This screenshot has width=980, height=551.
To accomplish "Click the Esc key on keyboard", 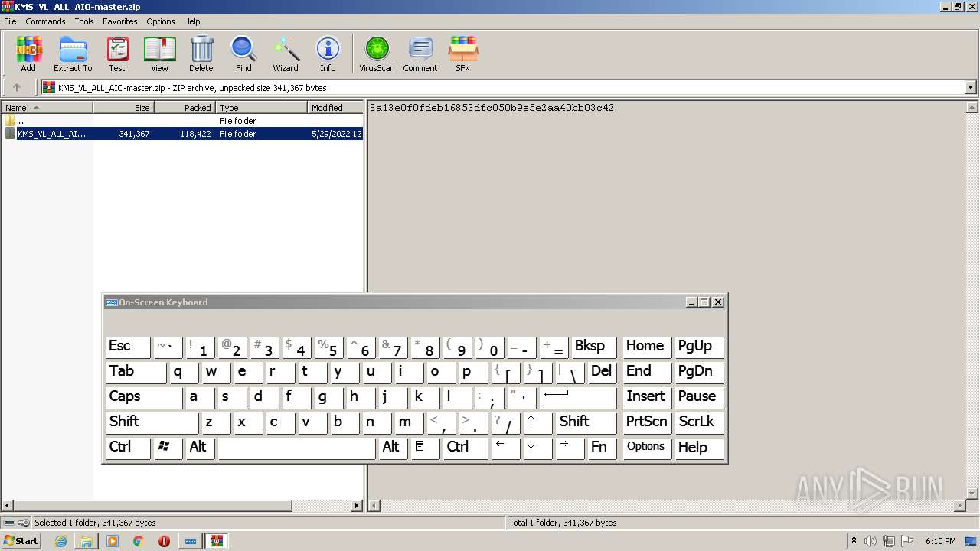I will 128,347.
